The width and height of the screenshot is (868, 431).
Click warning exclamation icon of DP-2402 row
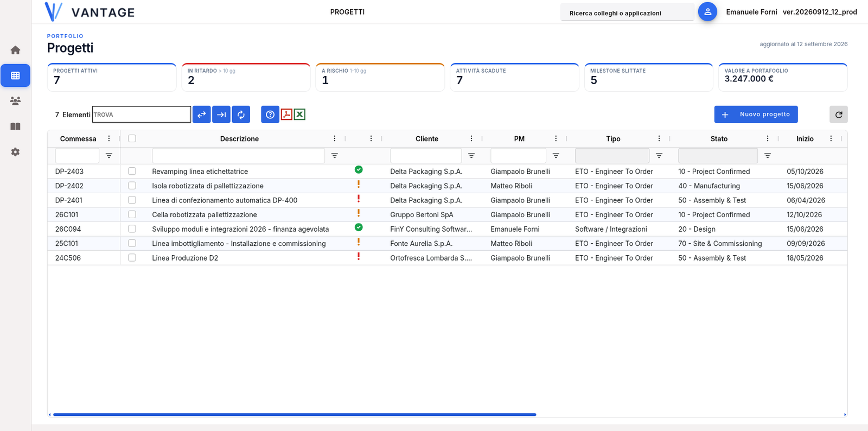[359, 185]
